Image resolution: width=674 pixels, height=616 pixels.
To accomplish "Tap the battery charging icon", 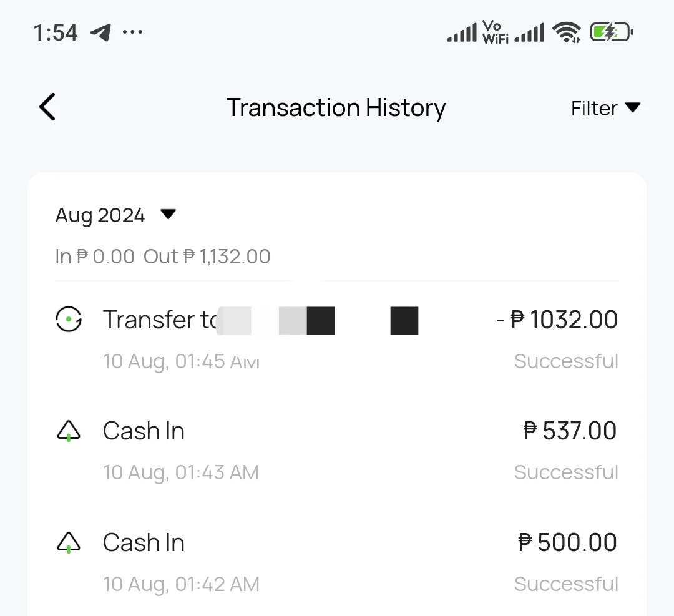I will pyautogui.click(x=612, y=32).
